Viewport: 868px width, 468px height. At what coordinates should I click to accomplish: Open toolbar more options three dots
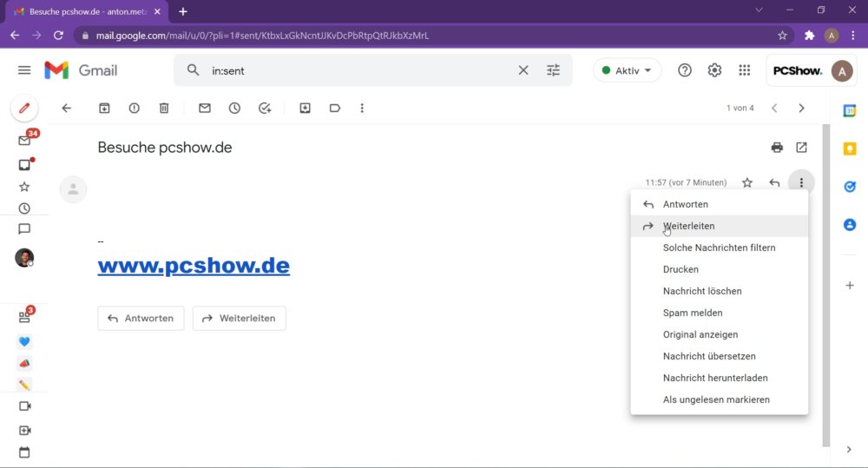(x=362, y=108)
